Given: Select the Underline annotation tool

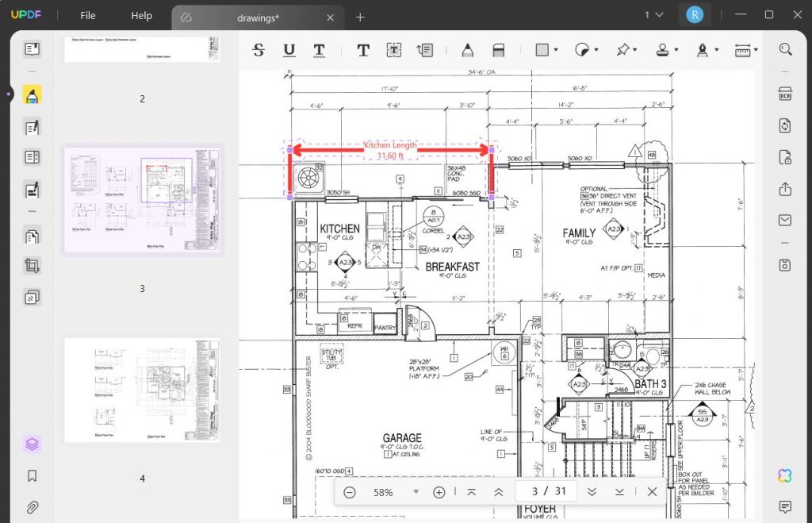Looking at the screenshot, I should 289,50.
